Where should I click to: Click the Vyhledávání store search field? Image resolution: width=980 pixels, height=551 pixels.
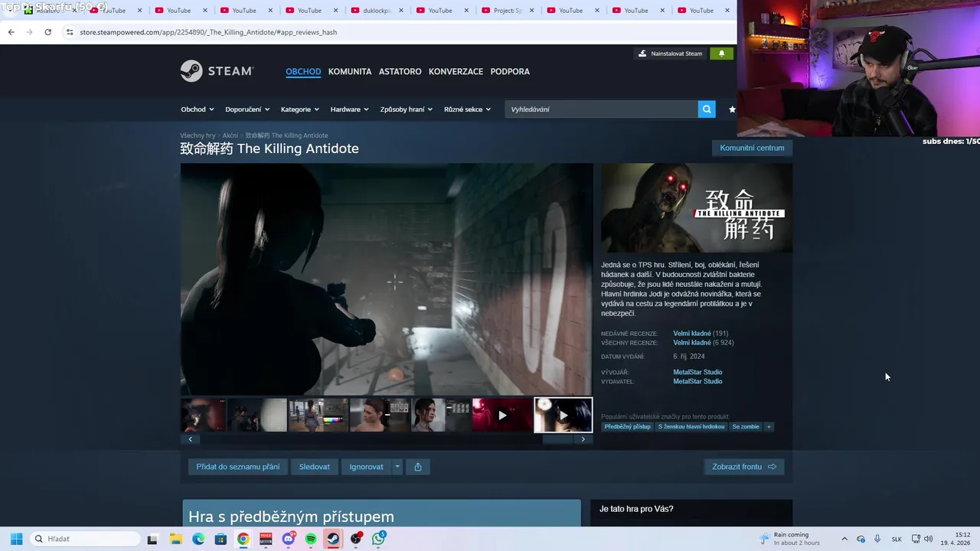[601, 109]
